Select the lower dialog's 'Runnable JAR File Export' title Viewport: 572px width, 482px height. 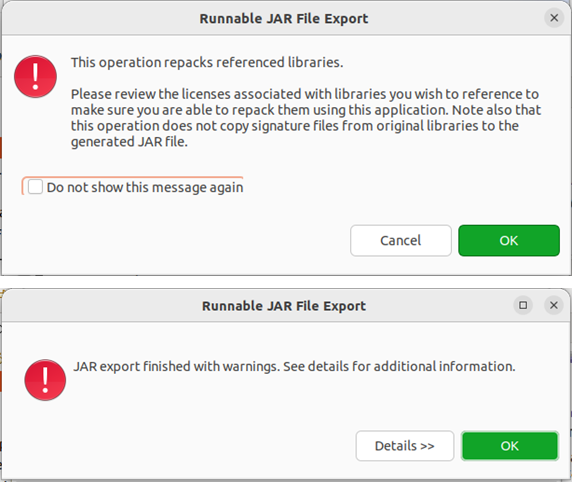284,306
